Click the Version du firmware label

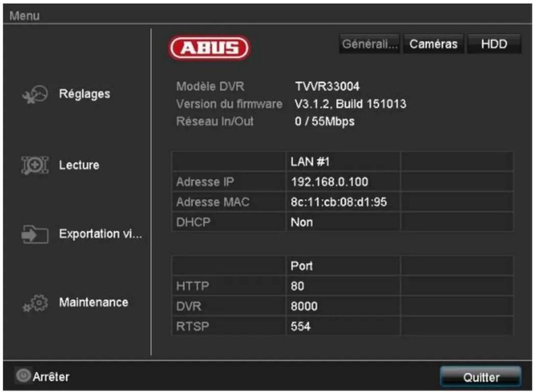(229, 104)
